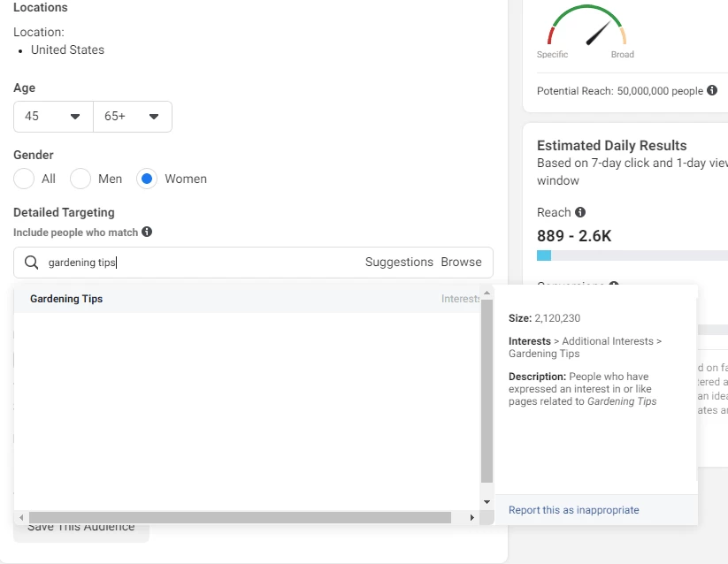The height and width of the screenshot is (564, 728).
Task: Click the horizontal scroll right arrow
Action: pyautogui.click(x=472, y=517)
